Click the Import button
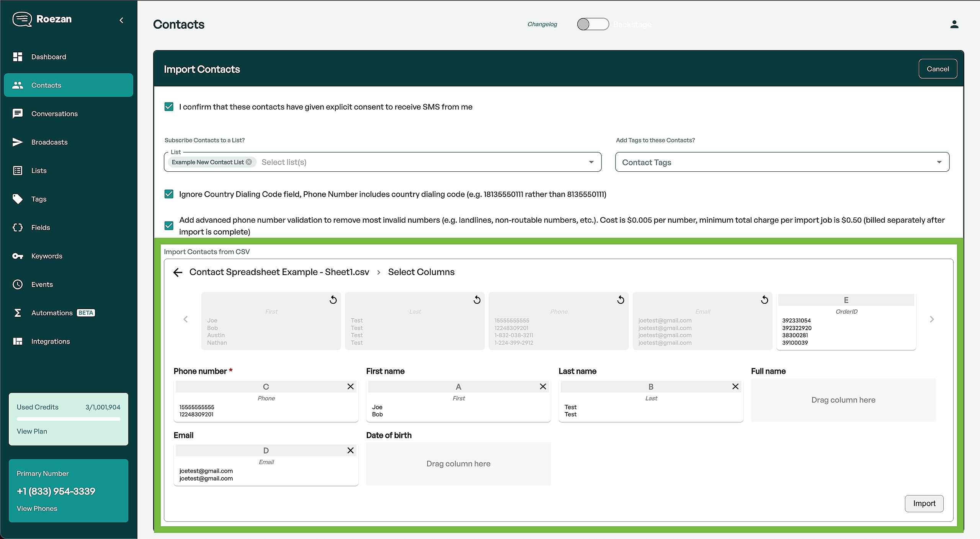The width and height of the screenshot is (980, 539). [x=924, y=503]
